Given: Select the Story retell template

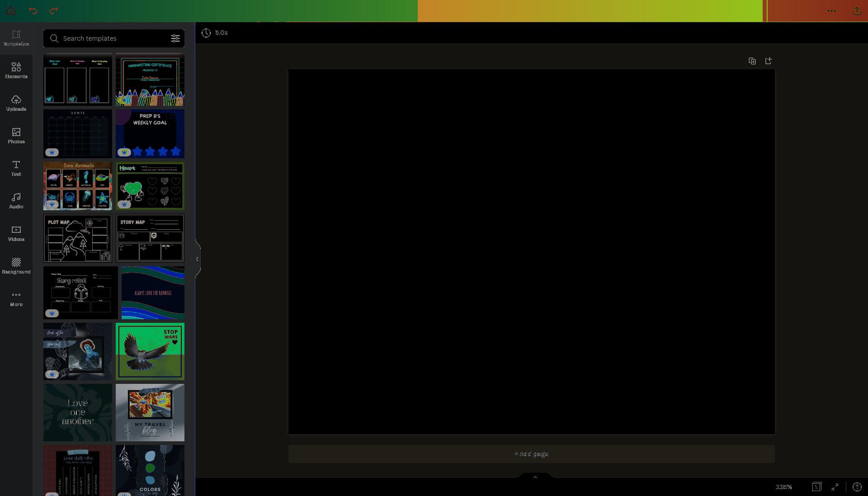Looking at the screenshot, I should click(80, 293).
